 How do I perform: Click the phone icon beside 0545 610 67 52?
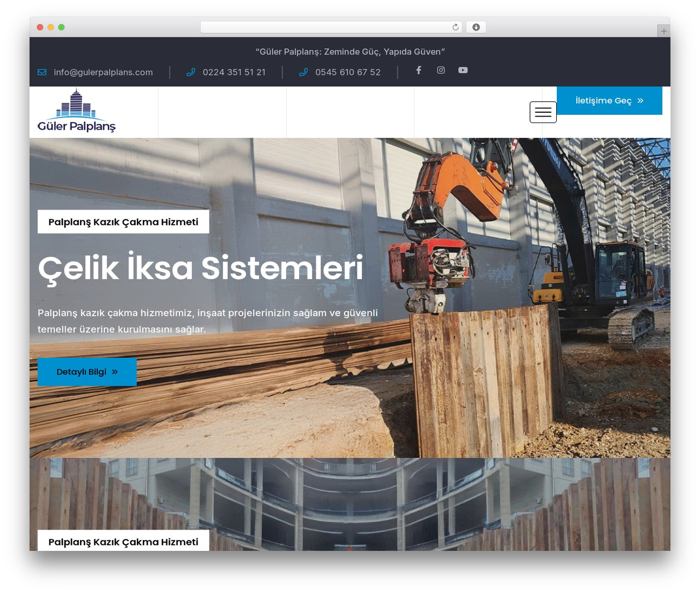pyautogui.click(x=304, y=72)
